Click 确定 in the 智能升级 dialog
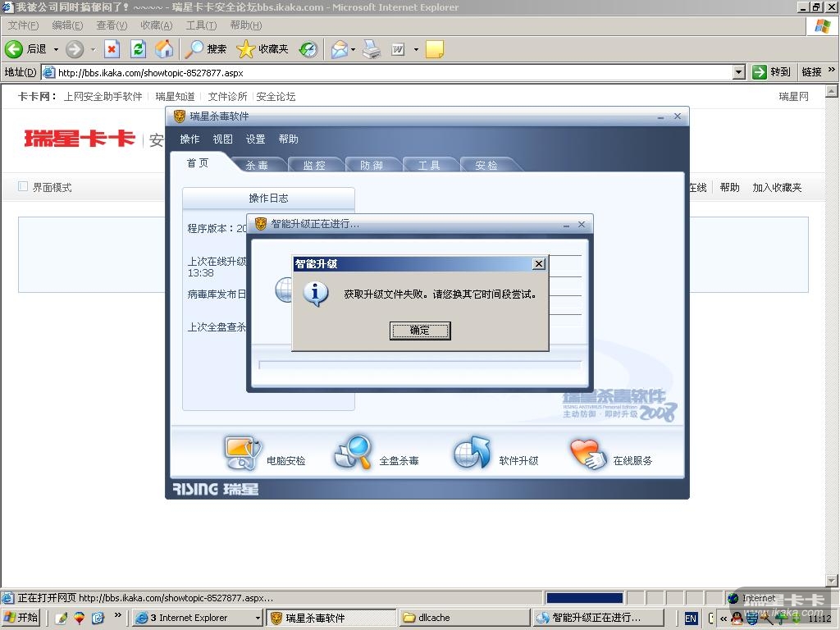The height and width of the screenshot is (630, 840). point(420,331)
